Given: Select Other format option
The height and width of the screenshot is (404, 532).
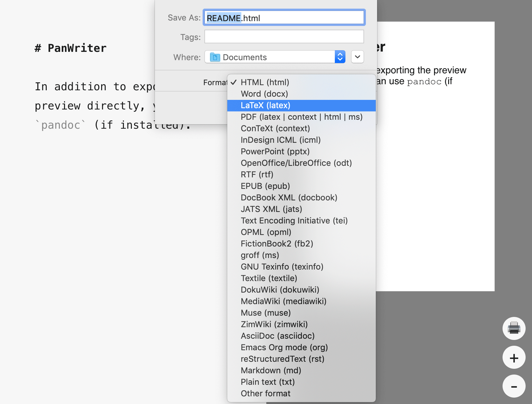Looking at the screenshot, I should click(x=302, y=393).
